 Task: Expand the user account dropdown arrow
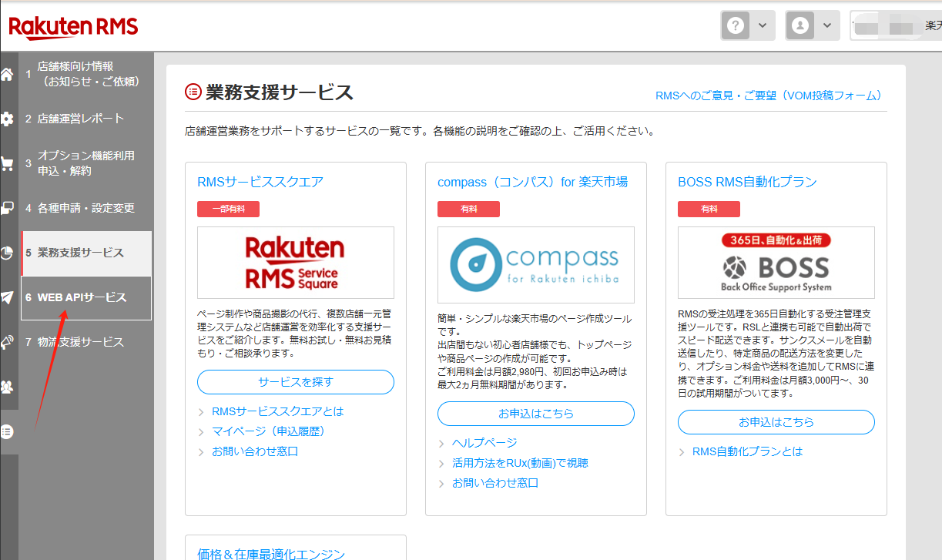(x=826, y=25)
